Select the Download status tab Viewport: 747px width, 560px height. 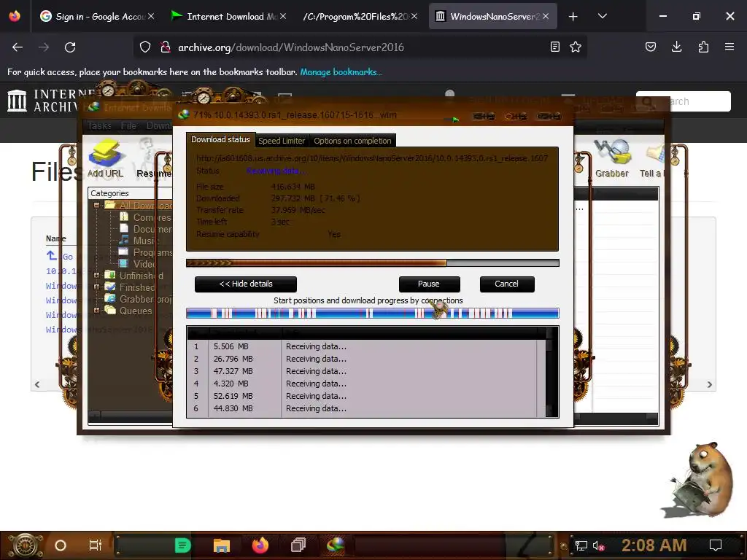(x=220, y=139)
